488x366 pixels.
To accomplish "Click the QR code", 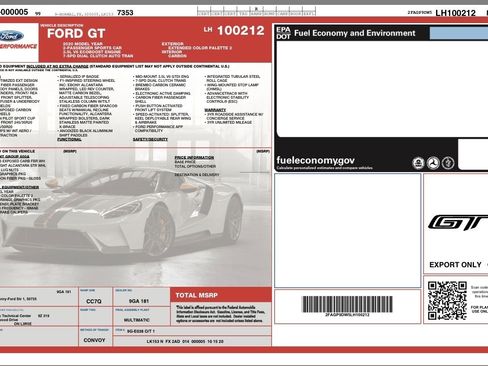I will click(x=447, y=301).
